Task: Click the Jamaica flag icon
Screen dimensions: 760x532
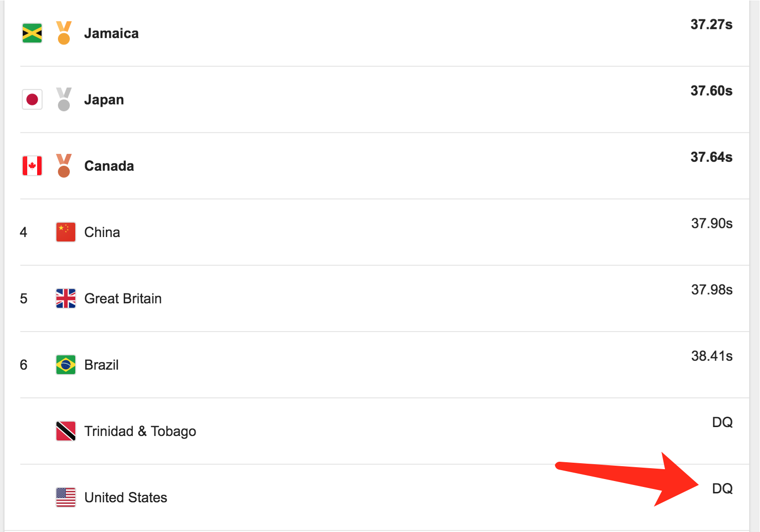Action: tap(32, 33)
